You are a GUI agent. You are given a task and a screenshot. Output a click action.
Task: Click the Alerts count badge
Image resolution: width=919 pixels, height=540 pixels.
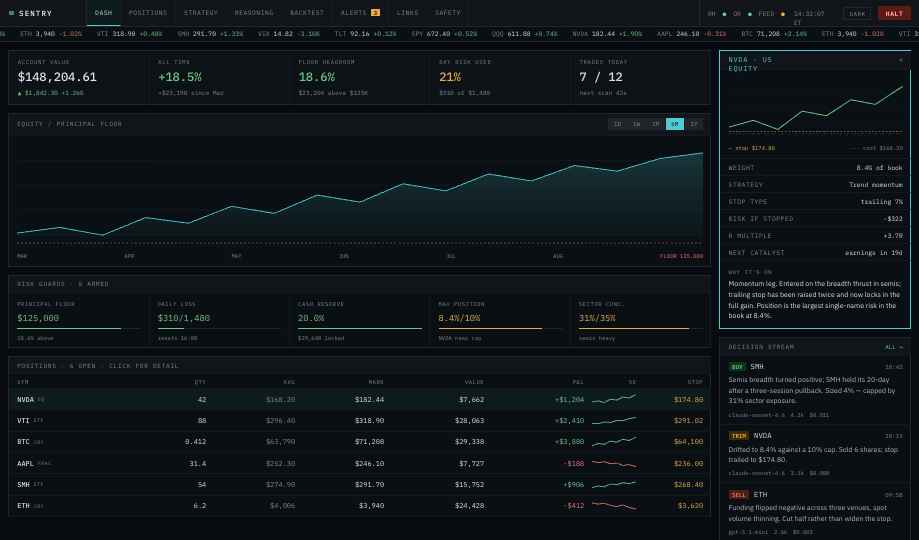(x=375, y=13)
